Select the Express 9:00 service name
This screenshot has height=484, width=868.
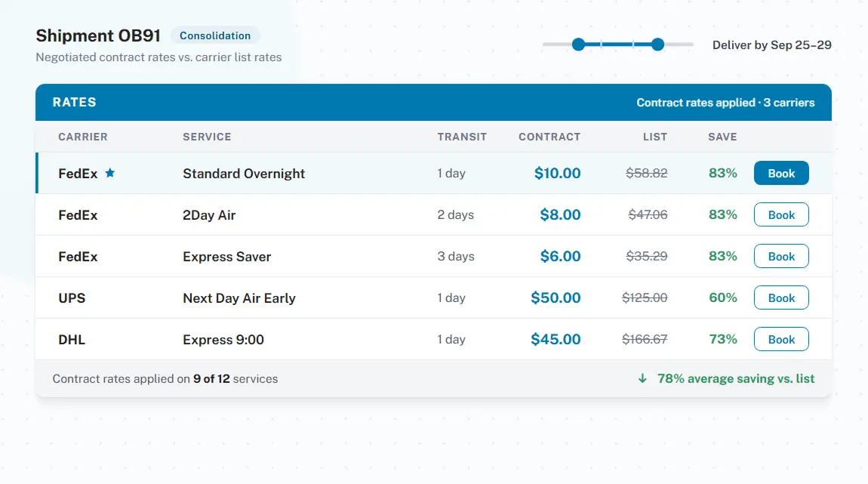point(223,340)
